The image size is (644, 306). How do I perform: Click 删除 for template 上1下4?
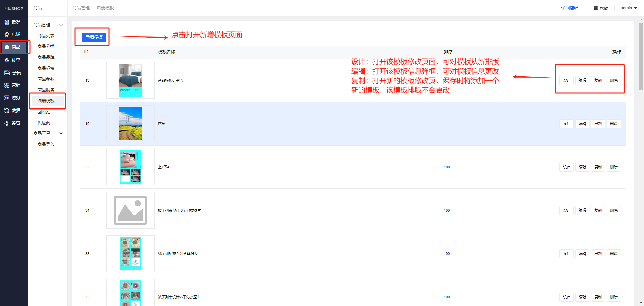(613, 167)
